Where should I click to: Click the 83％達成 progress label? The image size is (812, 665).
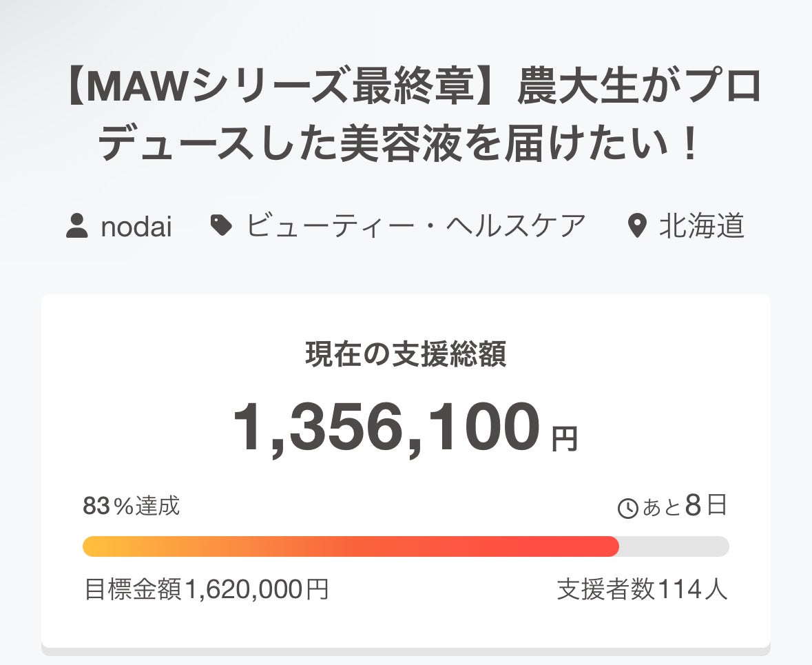pos(131,507)
